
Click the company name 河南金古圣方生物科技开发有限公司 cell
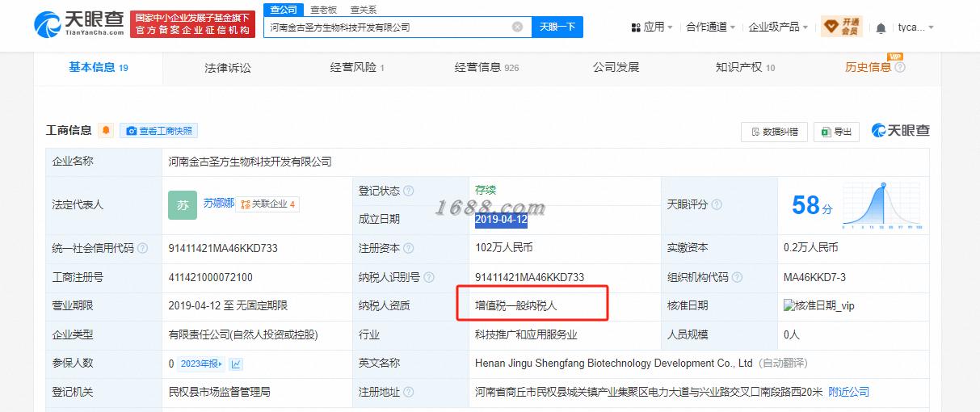(x=250, y=162)
